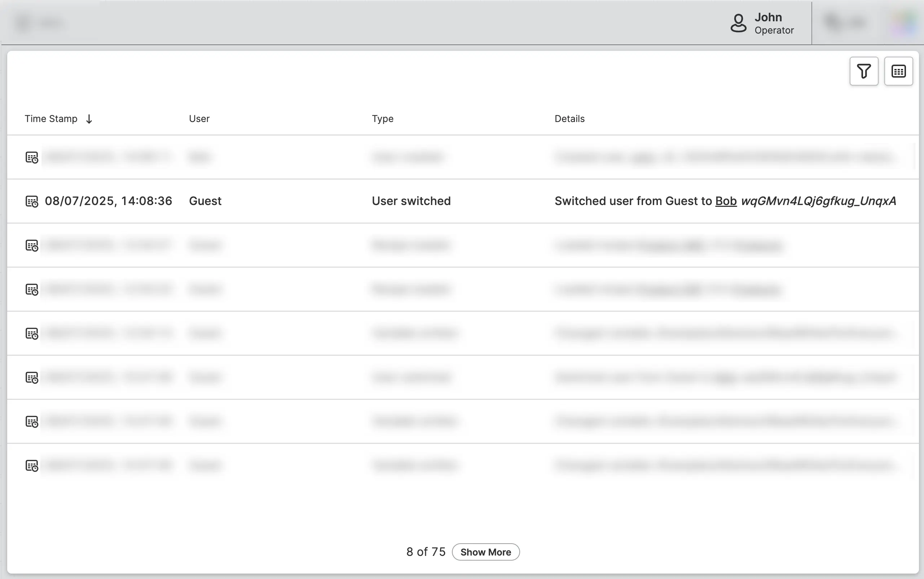Toggle the Time Stamp sort arrow
The width and height of the screenshot is (924, 579).
point(89,119)
